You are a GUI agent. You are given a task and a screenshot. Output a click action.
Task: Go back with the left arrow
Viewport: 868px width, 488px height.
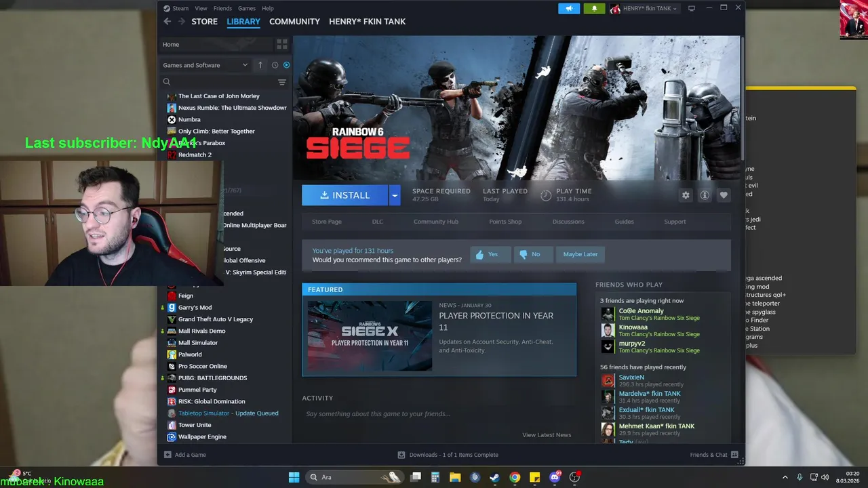[x=167, y=22]
